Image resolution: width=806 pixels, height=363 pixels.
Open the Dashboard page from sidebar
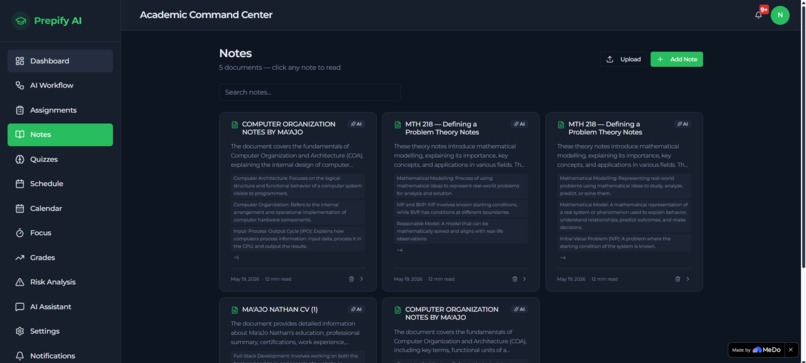[60, 61]
